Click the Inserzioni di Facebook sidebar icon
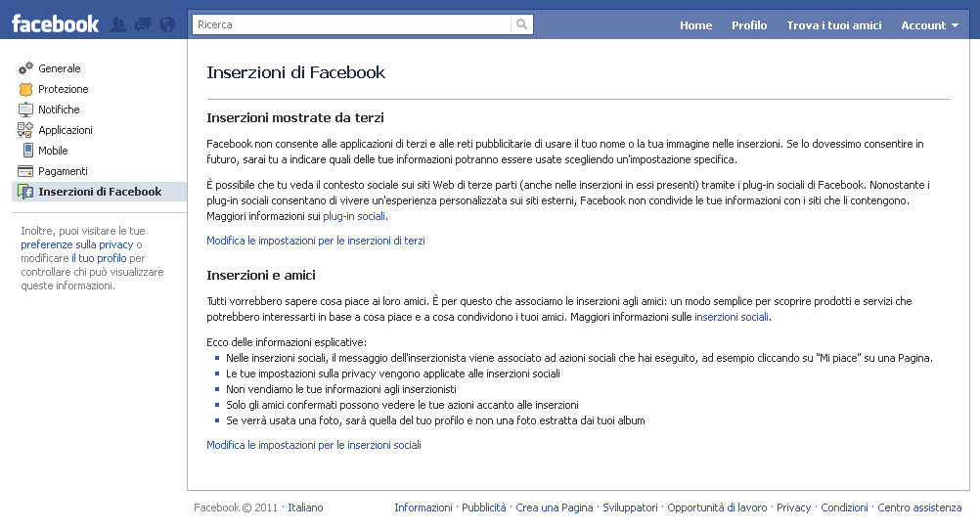The width and height of the screenshot is (980, 529). [x=25, y=192]
